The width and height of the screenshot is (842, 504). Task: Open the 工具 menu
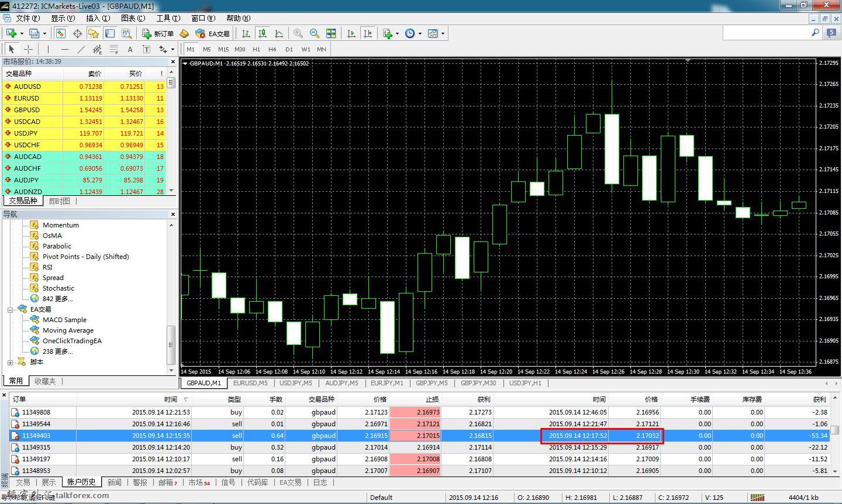tap(168, 18)
